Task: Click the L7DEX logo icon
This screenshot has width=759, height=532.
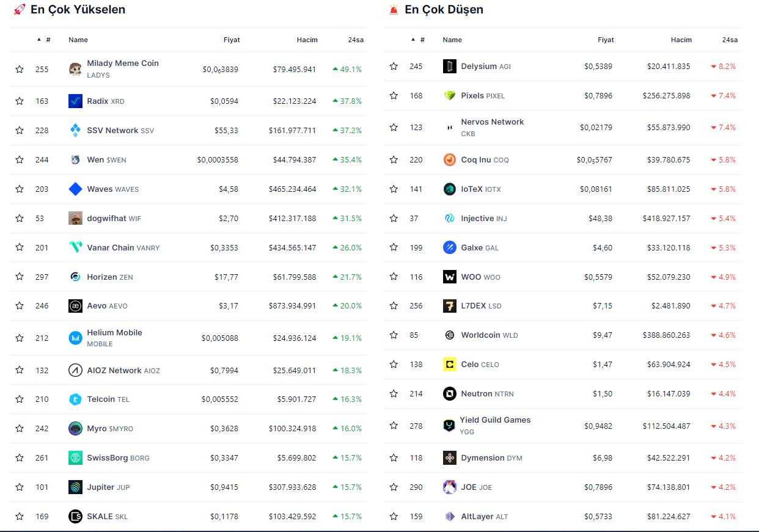Action: (x=449, y=306)
